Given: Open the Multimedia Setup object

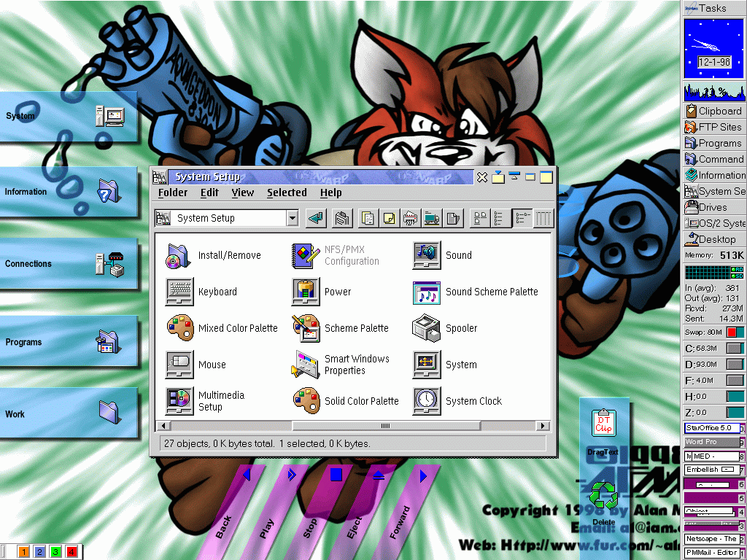Looking at the screenshot, I should (x=179, y=401).
